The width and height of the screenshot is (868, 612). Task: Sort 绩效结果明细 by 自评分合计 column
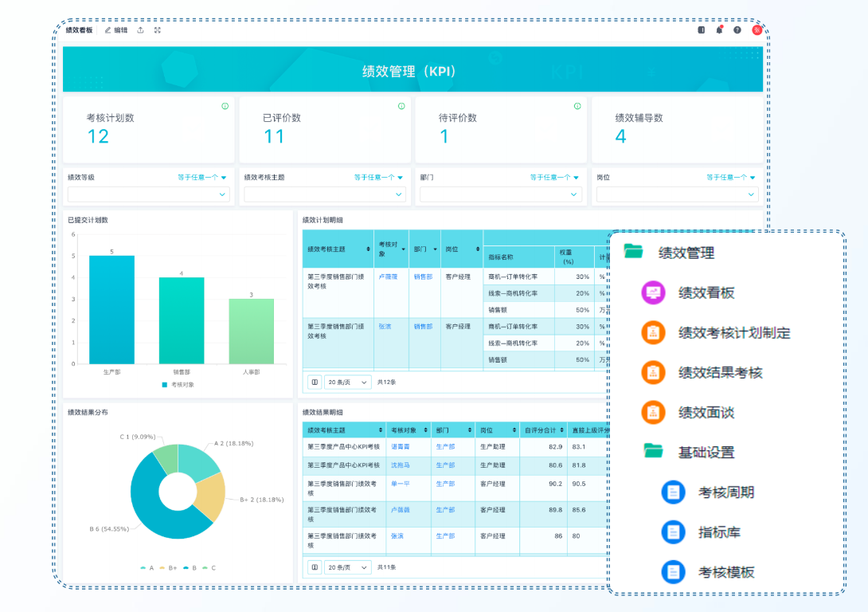(562, 430)
